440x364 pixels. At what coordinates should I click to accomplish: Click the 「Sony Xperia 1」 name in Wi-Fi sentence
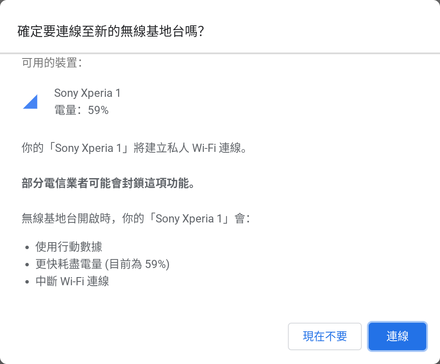89,148
